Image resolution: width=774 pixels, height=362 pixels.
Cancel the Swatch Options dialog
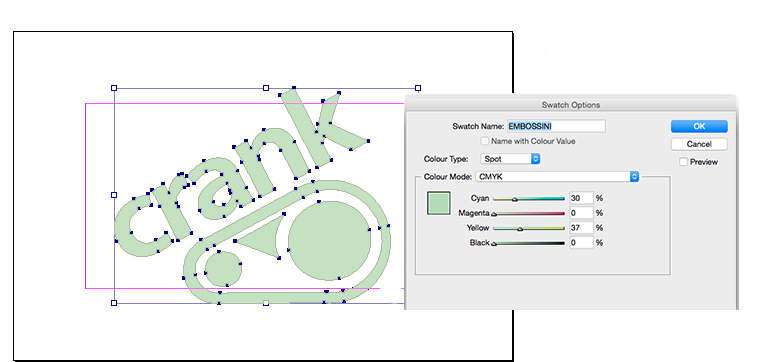click(x=699, y=144)
